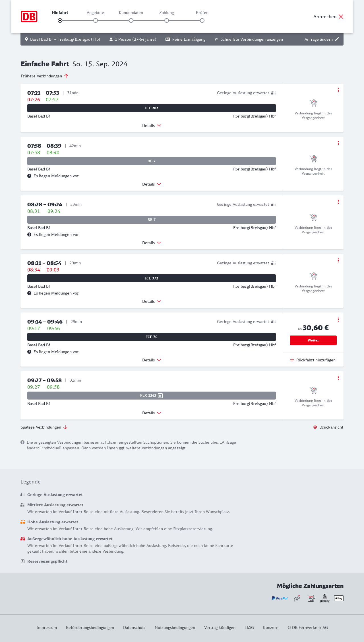This screenshot has height=642, width=364.
Task: Click the Abbrechen close icon
Action: 341,17
